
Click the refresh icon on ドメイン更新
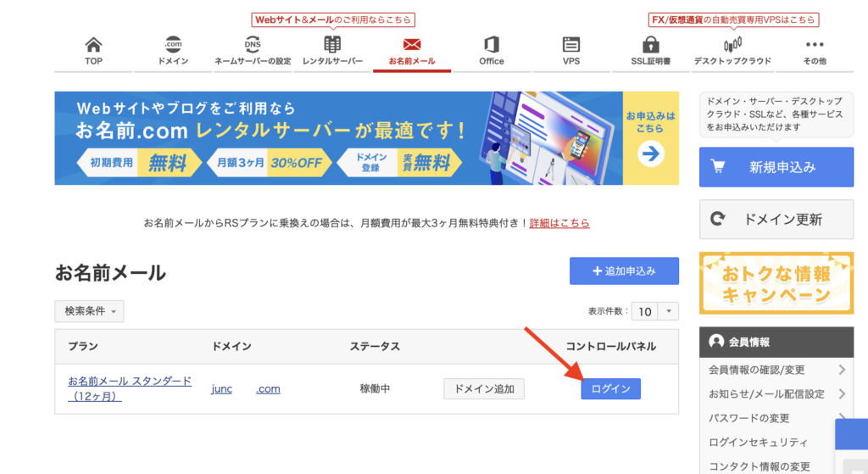(x=717, y=220)
